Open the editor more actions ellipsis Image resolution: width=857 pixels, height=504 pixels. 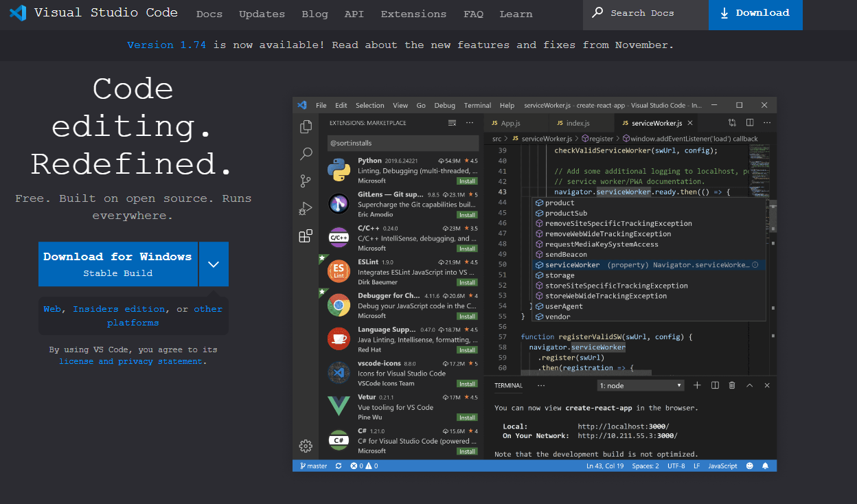click(767, 123)
